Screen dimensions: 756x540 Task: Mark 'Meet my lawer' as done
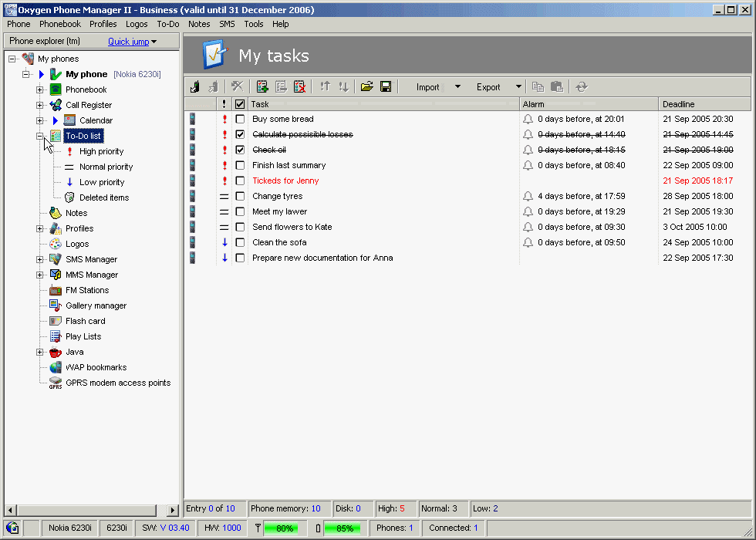pos(240,211)
